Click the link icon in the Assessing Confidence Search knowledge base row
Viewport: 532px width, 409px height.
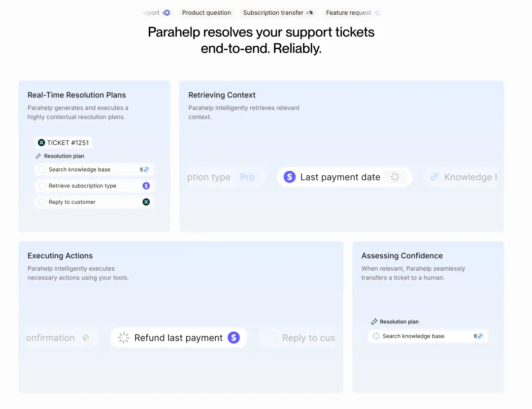(x=479, y=336)
